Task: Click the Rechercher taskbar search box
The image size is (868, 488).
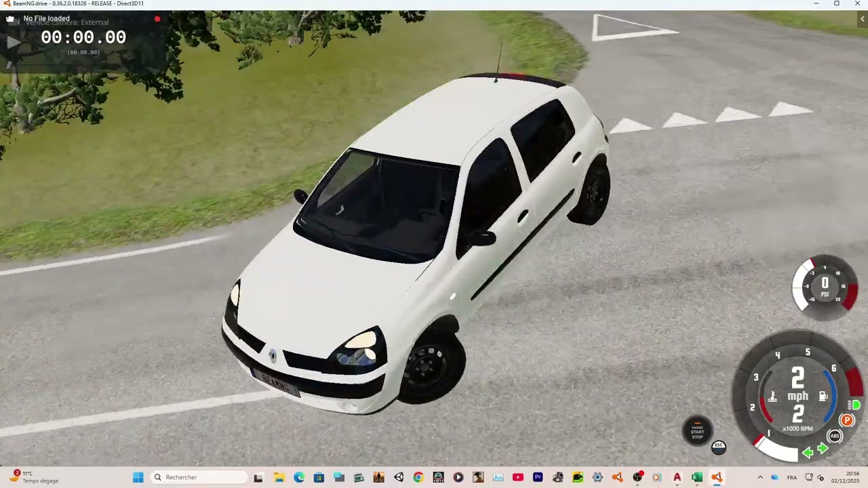Action: [199, 477]
